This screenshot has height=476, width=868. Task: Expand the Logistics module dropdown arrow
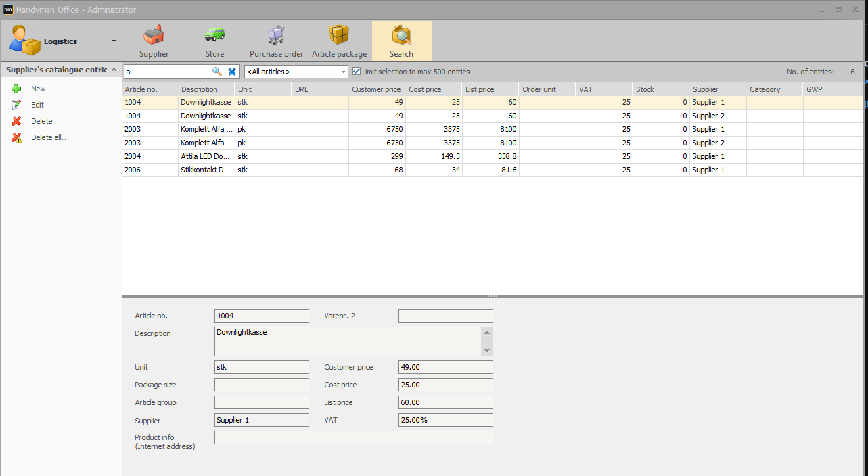114,41
